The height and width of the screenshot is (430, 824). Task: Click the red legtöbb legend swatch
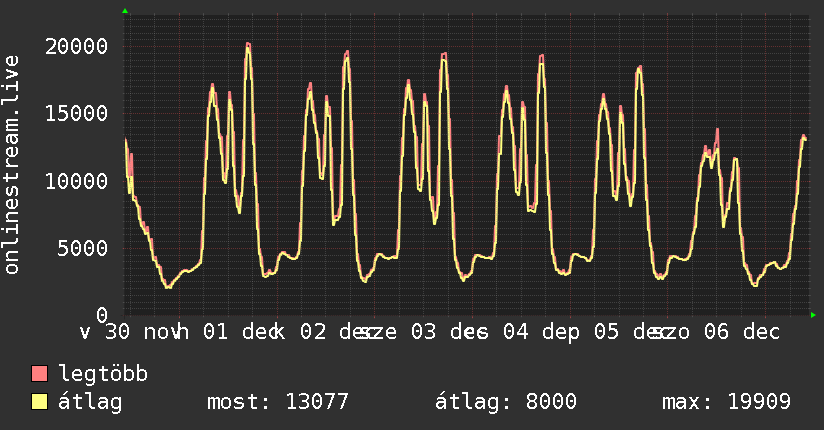[40, 374]
